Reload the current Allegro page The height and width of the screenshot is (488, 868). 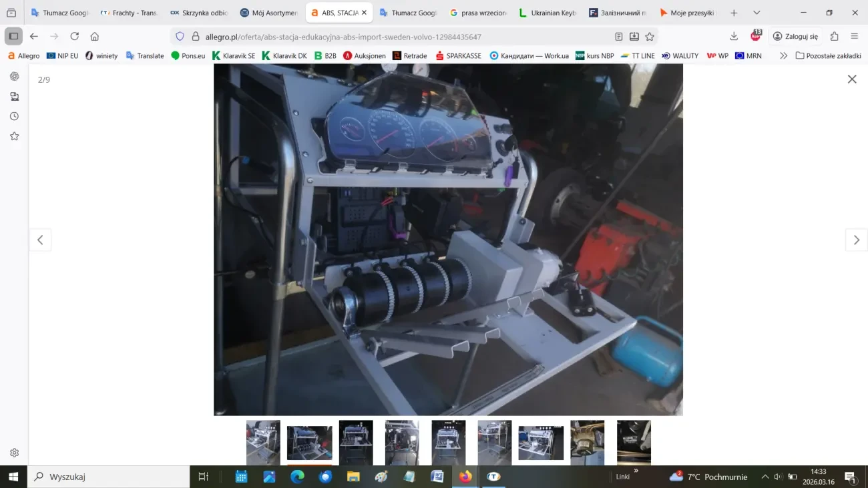(75, 37)
